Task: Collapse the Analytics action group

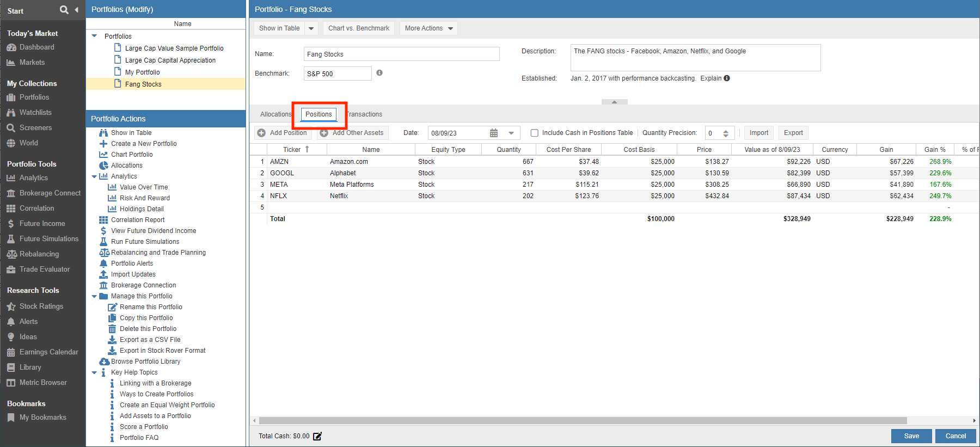Action: tap(94, 176)
